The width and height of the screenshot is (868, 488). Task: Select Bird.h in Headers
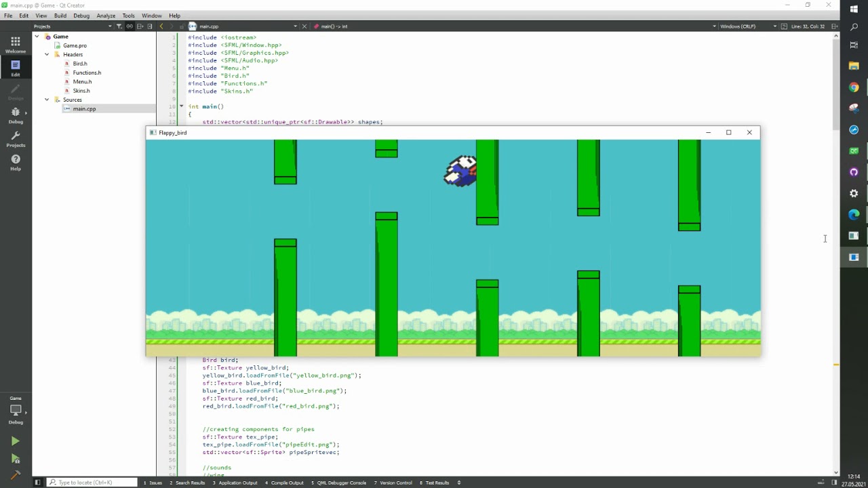tap(80, 64)
